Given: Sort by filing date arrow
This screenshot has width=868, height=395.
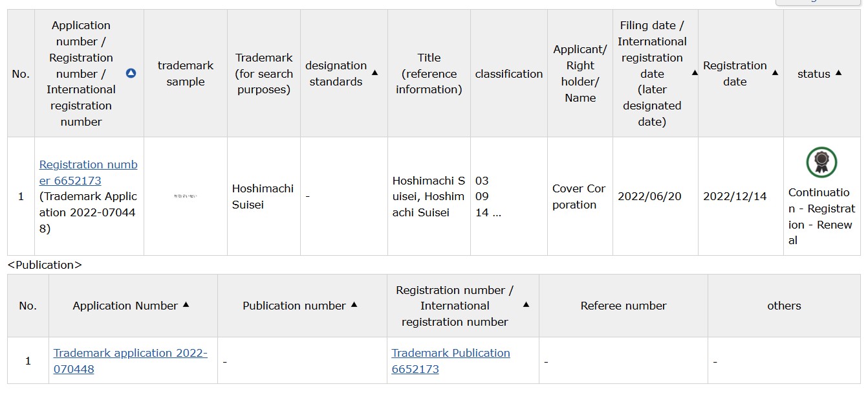Looking at the screenshot, I should (695, 73).
